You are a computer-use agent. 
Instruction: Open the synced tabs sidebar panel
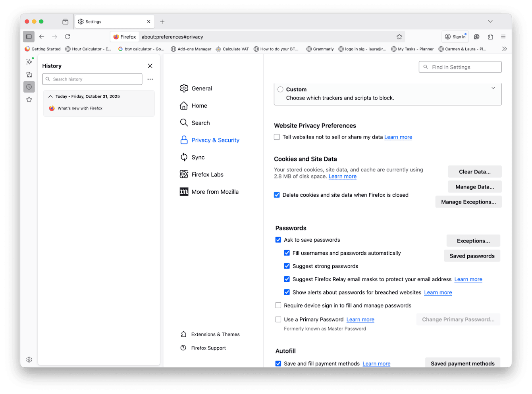point(29,74)
